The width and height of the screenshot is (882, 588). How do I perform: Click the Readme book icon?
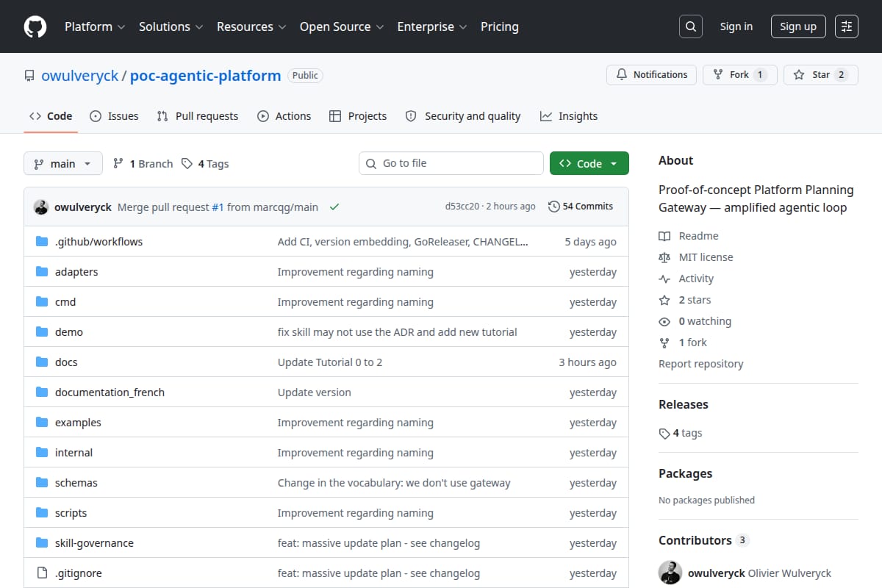tap(664, 236)
